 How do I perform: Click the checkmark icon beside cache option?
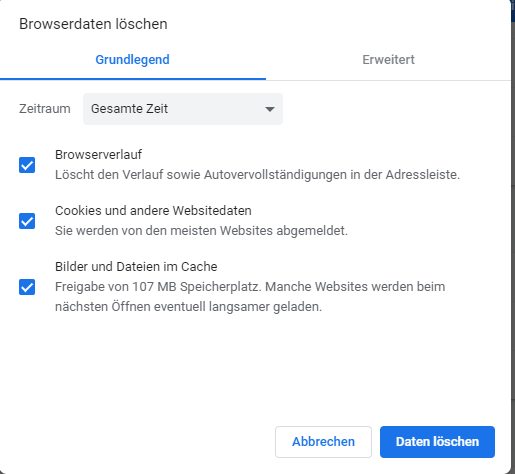[27, 287]
